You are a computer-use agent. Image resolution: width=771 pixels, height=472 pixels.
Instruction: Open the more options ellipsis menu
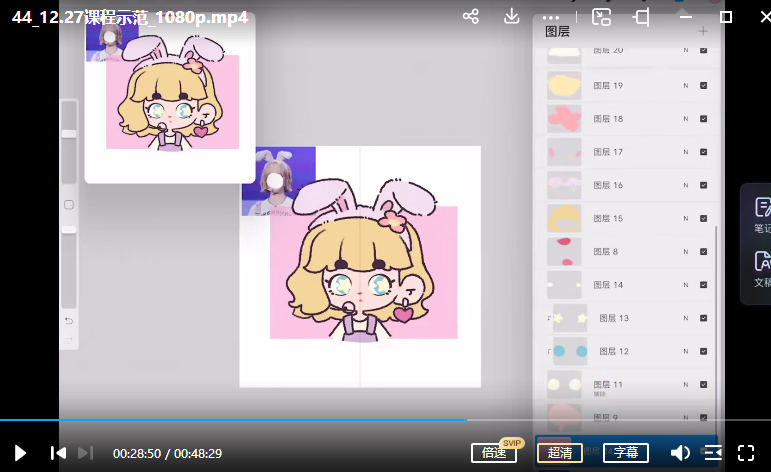(x=551, y=17)
